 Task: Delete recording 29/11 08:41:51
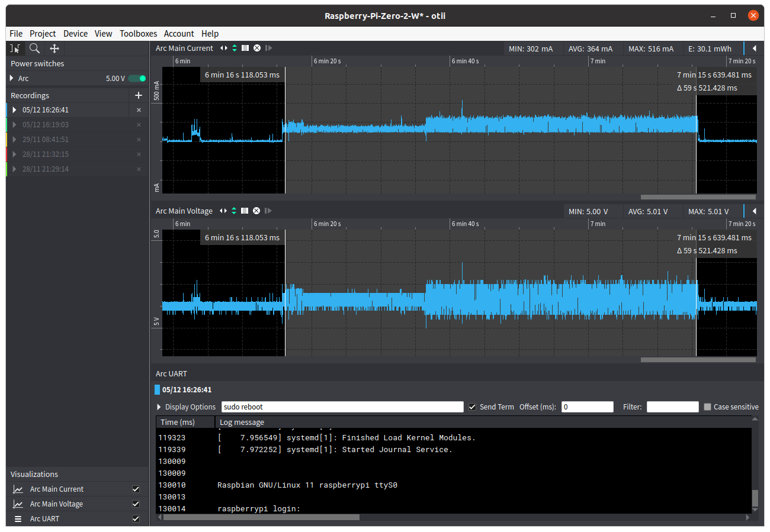coord(139,140)
